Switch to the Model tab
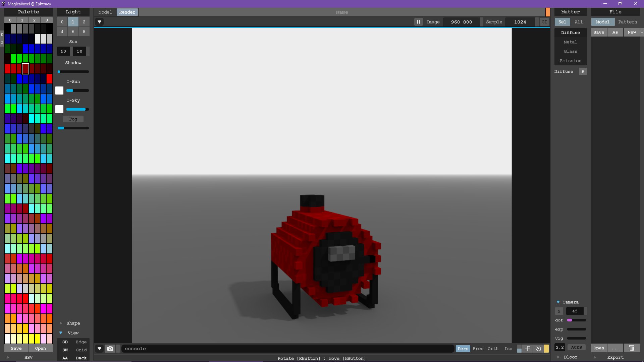The height and width of the screenshot is (362, 644). 105,12
